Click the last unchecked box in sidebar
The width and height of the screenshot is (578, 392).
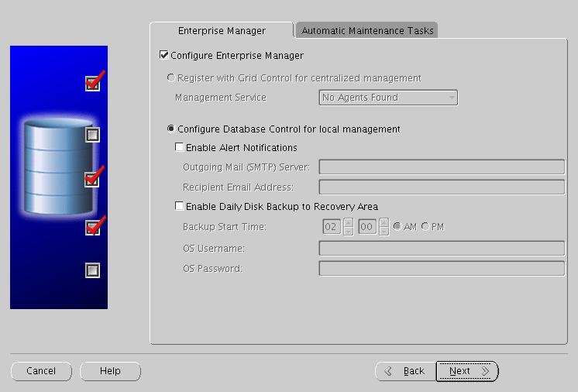(92, 270)
